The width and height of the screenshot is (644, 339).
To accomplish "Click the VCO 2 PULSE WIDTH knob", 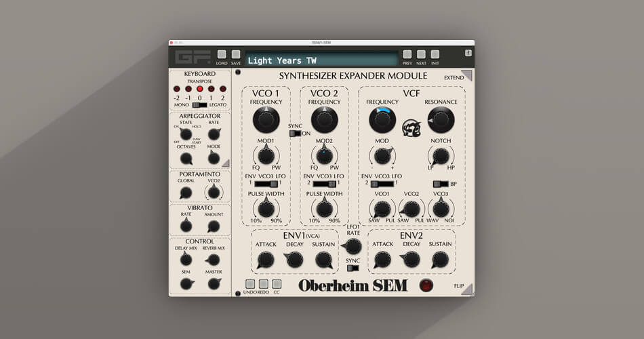I will pos(325,209).
